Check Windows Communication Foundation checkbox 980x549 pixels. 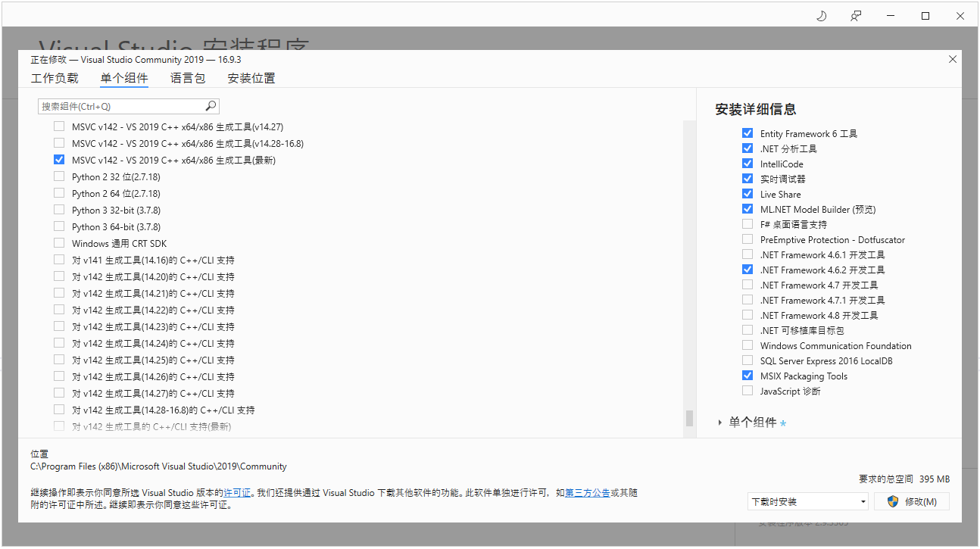point(747,345)
